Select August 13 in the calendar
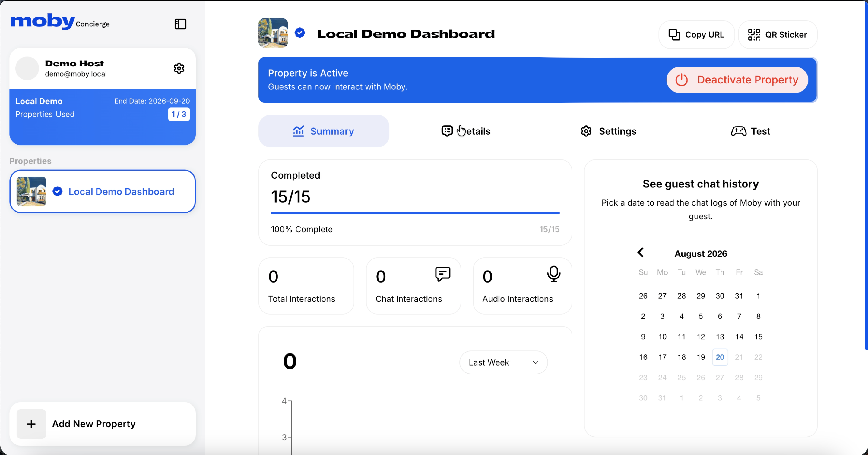Image resolution: width=868 pixels, height=455 pixels. coord(720,337)
